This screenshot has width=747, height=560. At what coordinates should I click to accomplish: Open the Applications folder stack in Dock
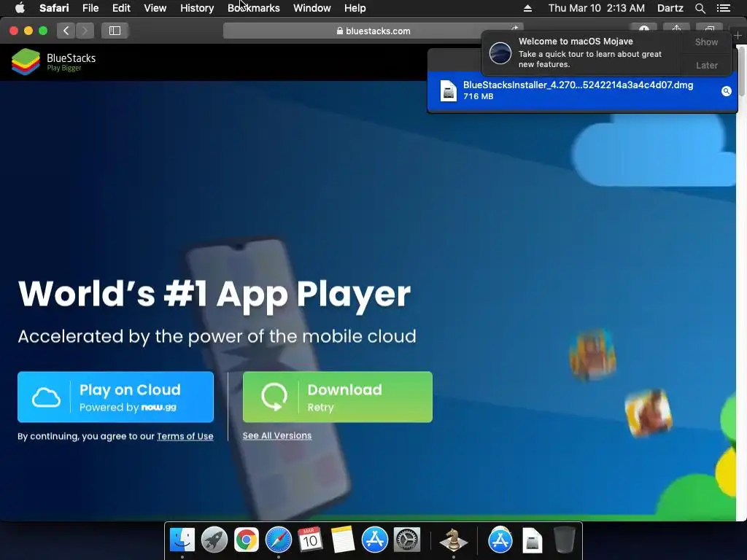(x=500, y=540)
